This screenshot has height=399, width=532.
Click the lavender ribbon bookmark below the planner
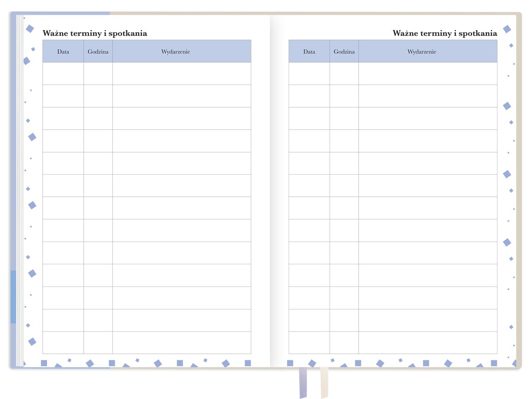point(303,382)
